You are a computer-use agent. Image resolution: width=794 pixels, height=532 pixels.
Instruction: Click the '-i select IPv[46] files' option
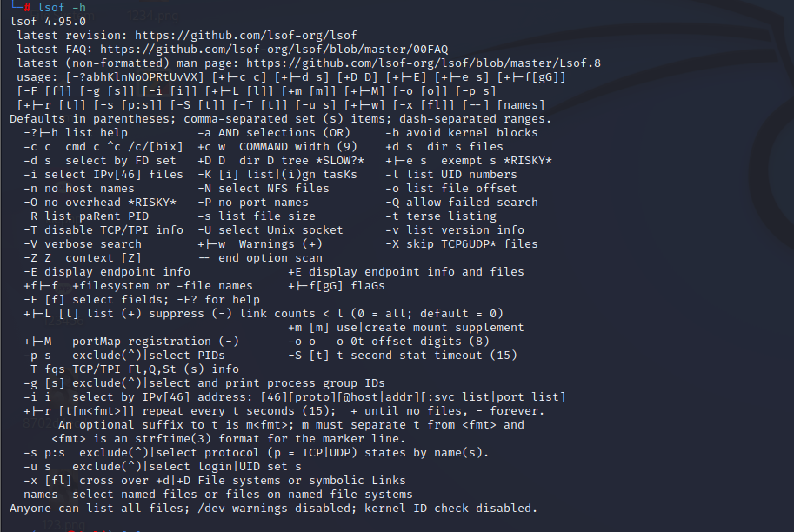pyautogui.click(x=103, y=175)
